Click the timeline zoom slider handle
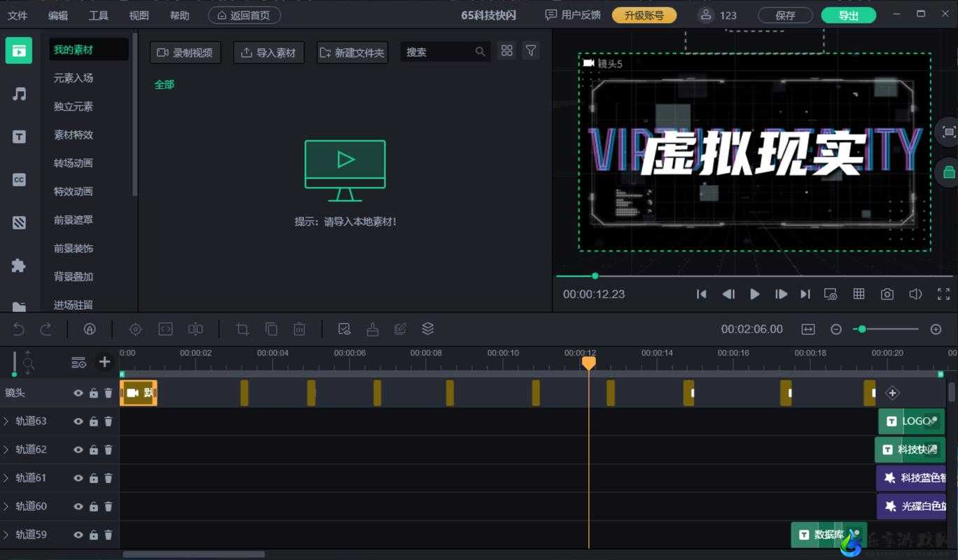Viewport: 958px width, 560px height. coord(862,329)
